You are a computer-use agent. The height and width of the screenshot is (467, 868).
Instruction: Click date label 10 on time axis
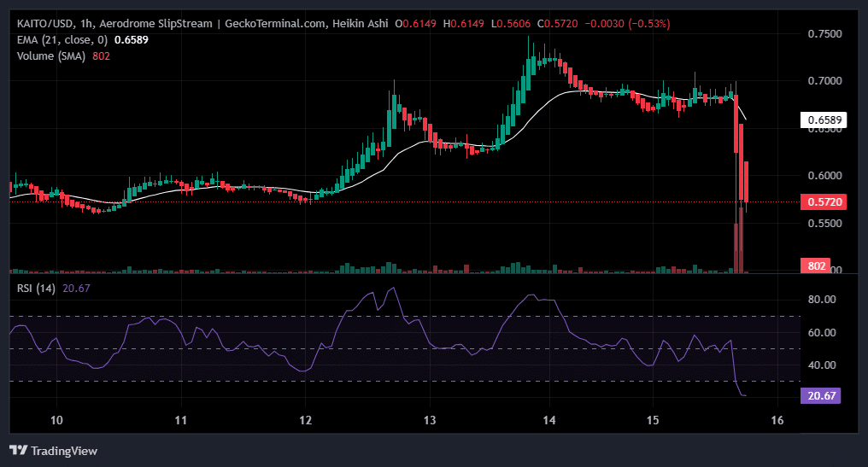click(56, 420)
